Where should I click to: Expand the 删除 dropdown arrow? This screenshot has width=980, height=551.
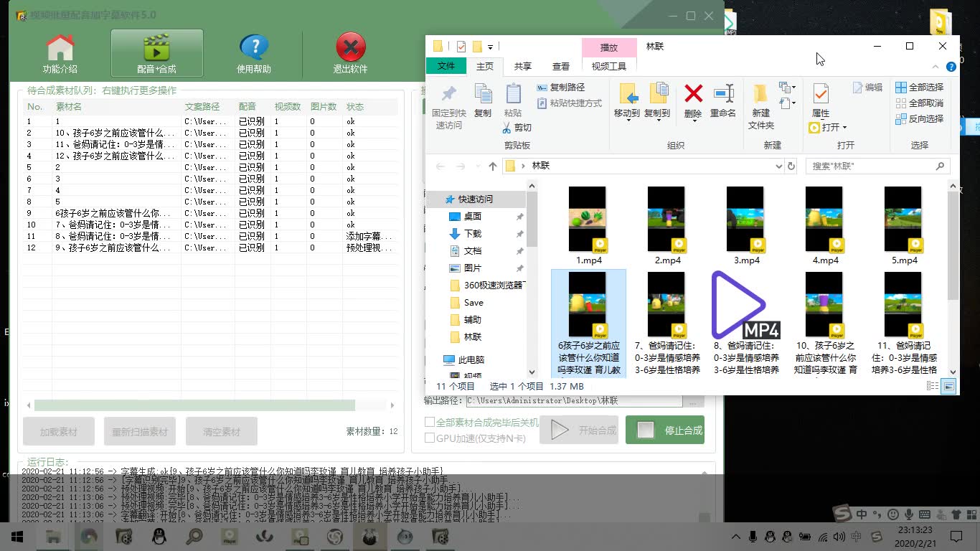[693, 121]
